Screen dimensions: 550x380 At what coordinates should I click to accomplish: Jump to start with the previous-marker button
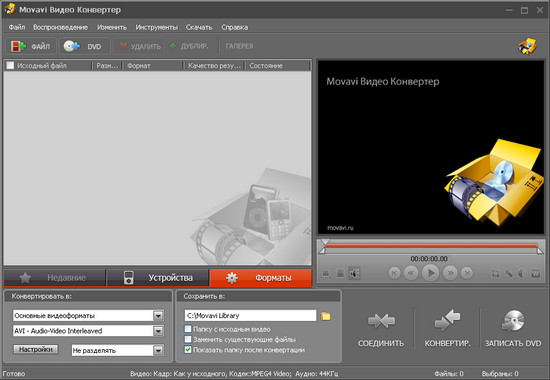[x=394, y=273]
